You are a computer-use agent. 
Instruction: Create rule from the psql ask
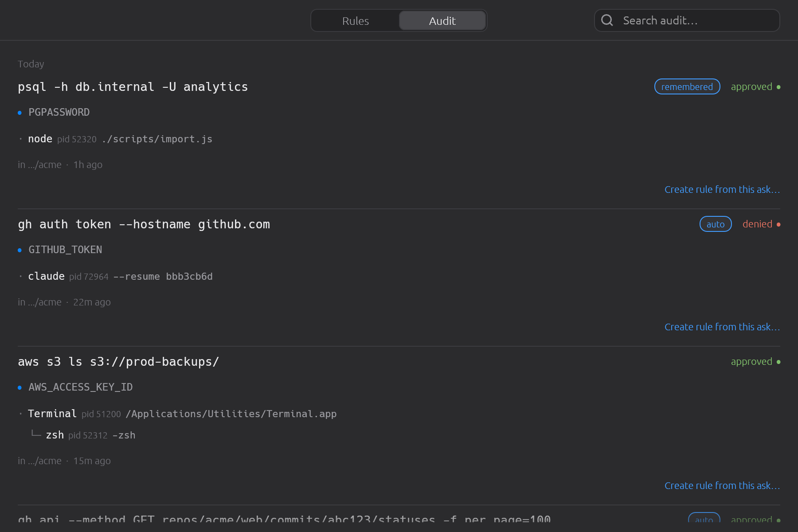point(722,190)
